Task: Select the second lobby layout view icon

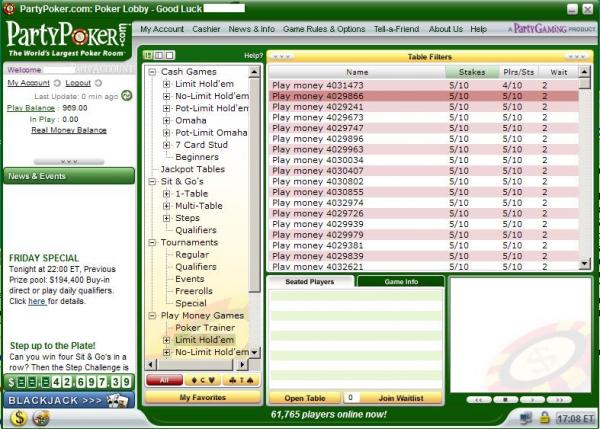Action: coord(158,55)
